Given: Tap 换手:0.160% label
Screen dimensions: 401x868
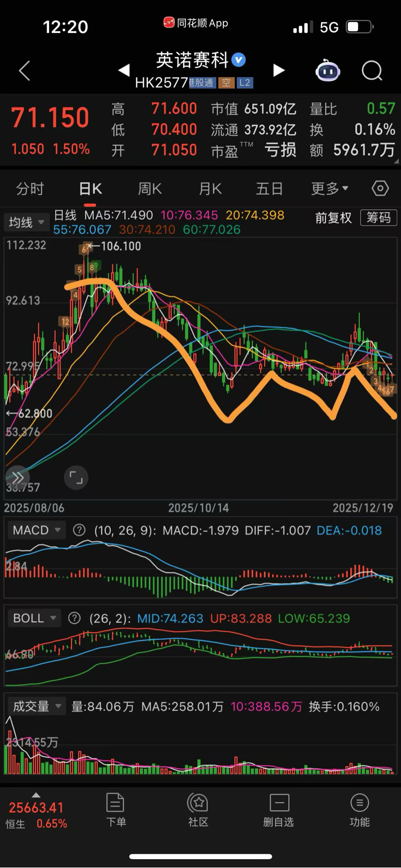Looking at the screenshot, I should click(x=344, y=707).
